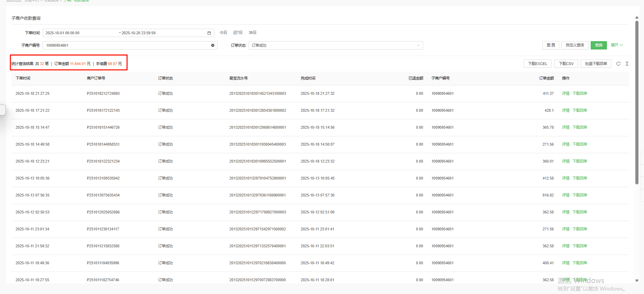Screen dimensions: 644x294
Task: Select order time 2025-10-12 02:50:53
Action: coord(33,212)
